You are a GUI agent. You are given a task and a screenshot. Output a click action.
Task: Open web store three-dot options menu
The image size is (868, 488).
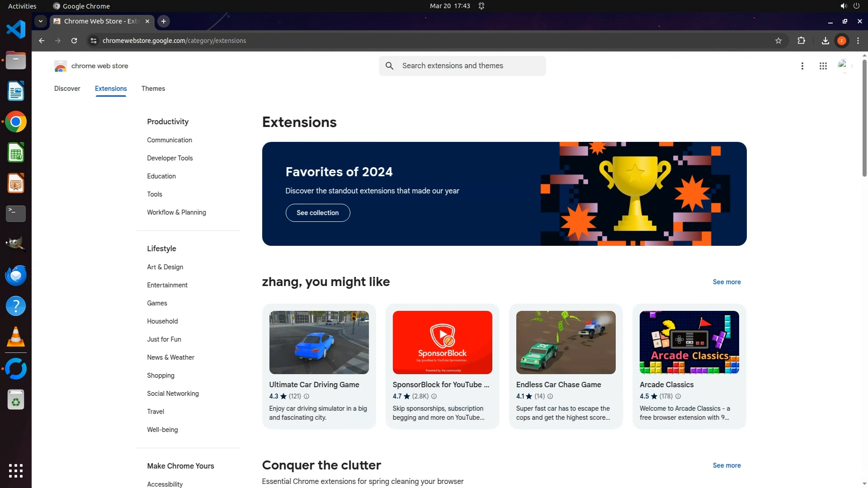tap(802, 66)
